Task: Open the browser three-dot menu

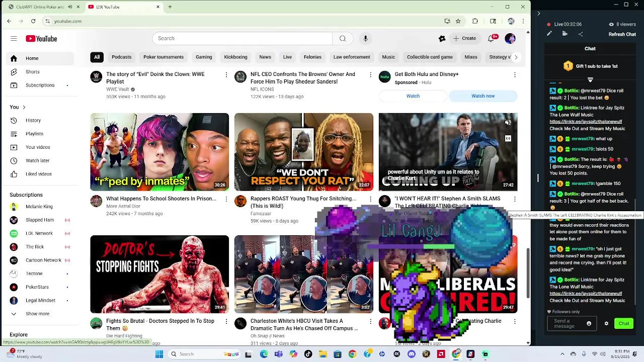Action: pyautogui.click(x=523, y=21)
